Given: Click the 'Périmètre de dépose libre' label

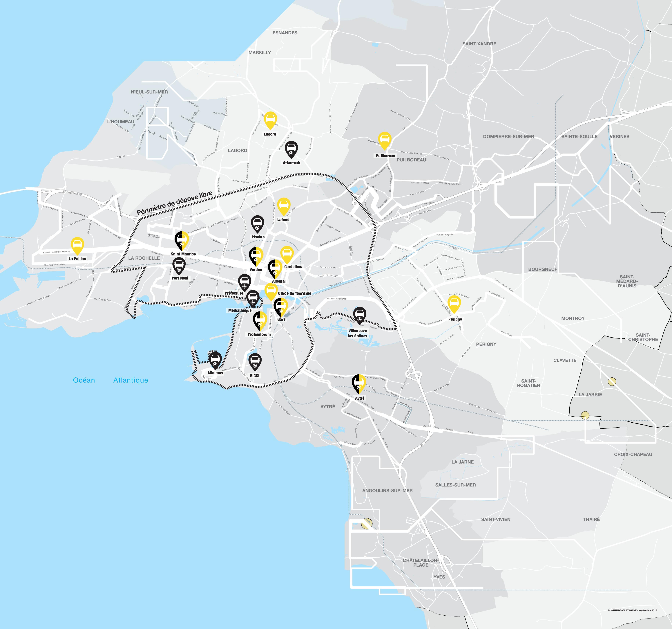Looking at the screenshot, I should coord(175,203).
